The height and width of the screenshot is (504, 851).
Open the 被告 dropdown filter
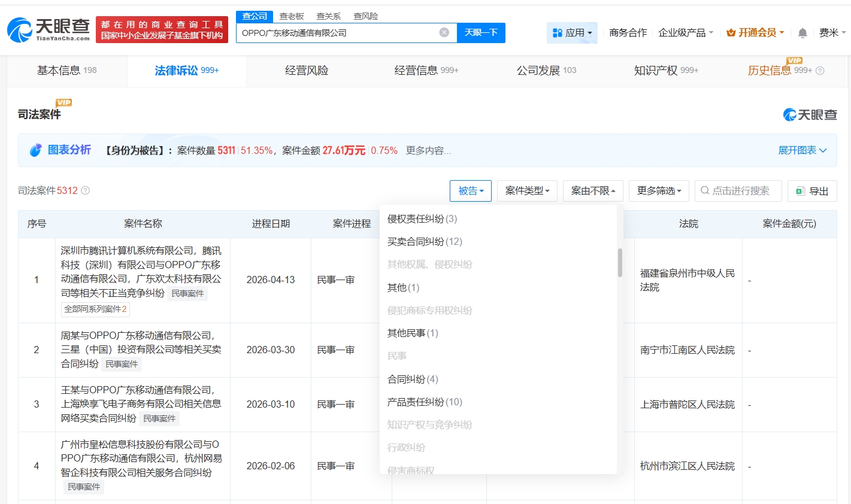pyautogui.click(x=471, y=191)
